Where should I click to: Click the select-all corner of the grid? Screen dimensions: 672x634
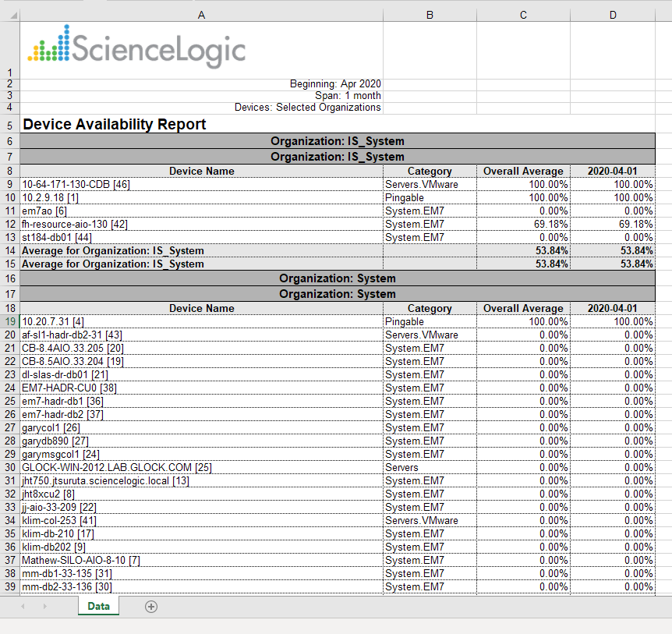[x=9, y=15]
